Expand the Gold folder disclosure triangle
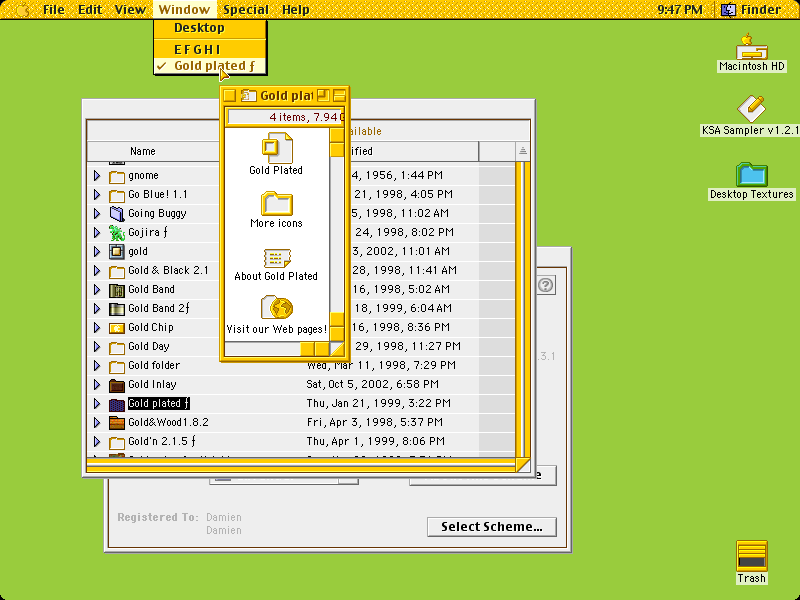Screen dimensions: 800x600 [97, 365]
